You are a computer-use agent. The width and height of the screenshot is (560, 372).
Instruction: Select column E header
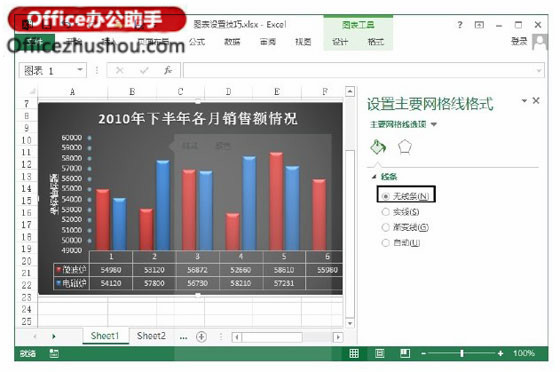[277, 92]
